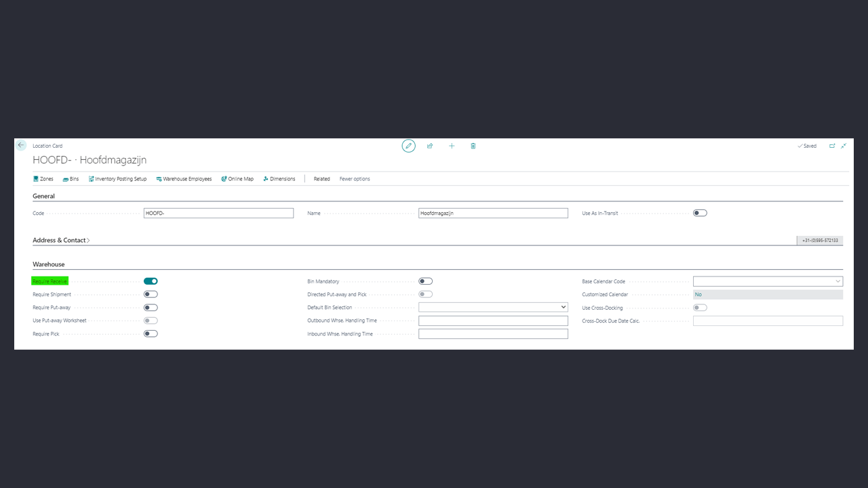Toggle Use As In-Transit switch
This screenshot has width=868, height=488.
700,213
